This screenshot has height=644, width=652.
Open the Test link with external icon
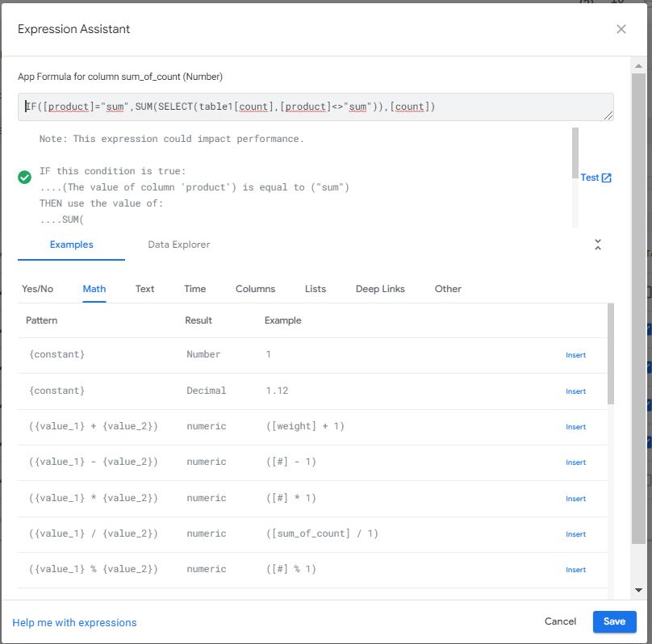click(596, 178)
